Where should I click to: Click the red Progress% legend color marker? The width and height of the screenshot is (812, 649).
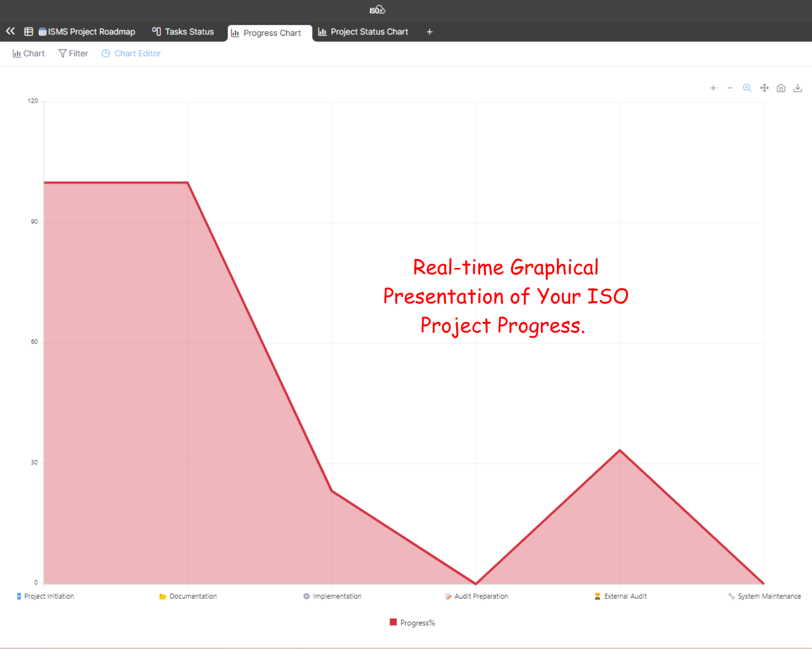(x=393, y=622)
